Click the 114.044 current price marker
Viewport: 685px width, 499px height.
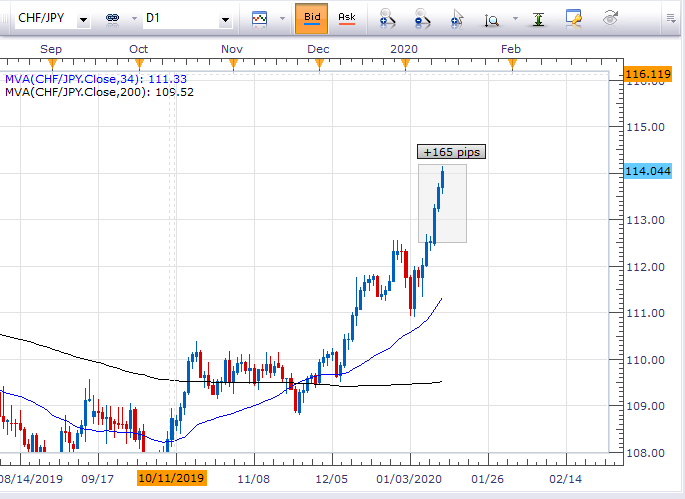point(646,172)
